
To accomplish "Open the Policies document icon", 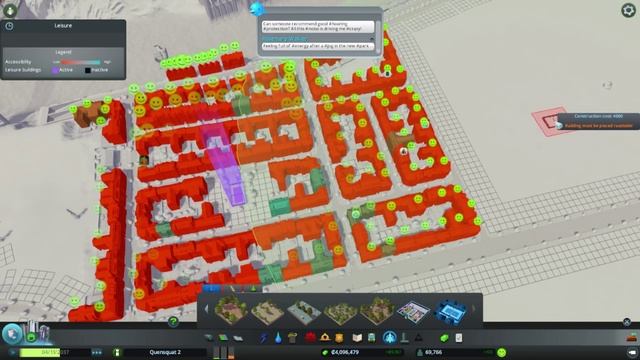I will [x=459, y=338].
